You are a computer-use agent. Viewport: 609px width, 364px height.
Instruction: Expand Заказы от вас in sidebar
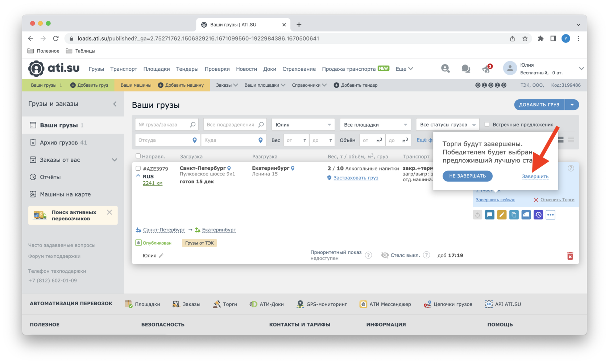pos(115,160)
